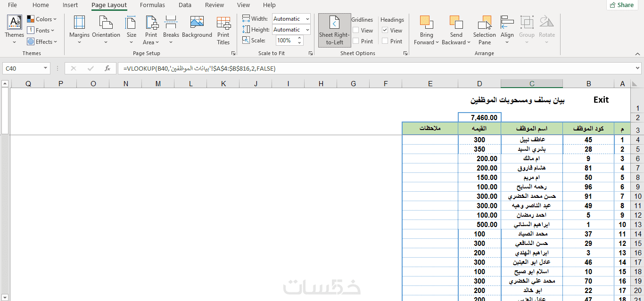Image resolution: width=644 pixels, height=301 pixels.
Task: Switch to Data tab
Action: point(185,5)
